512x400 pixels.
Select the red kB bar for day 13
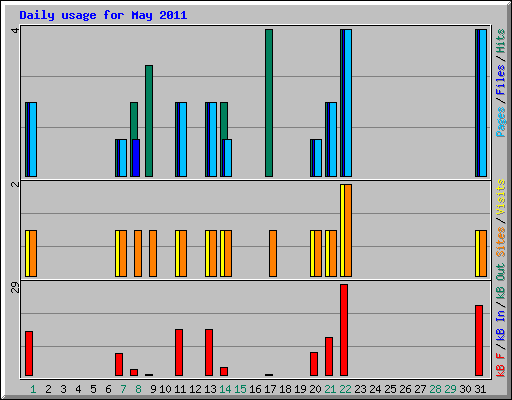click(x=209, y=353)
